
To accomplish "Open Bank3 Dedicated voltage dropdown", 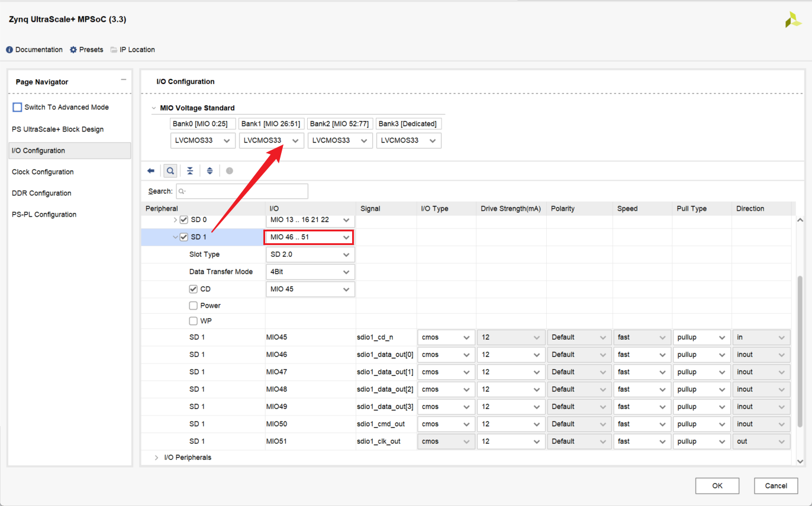I will click(409, 140).
